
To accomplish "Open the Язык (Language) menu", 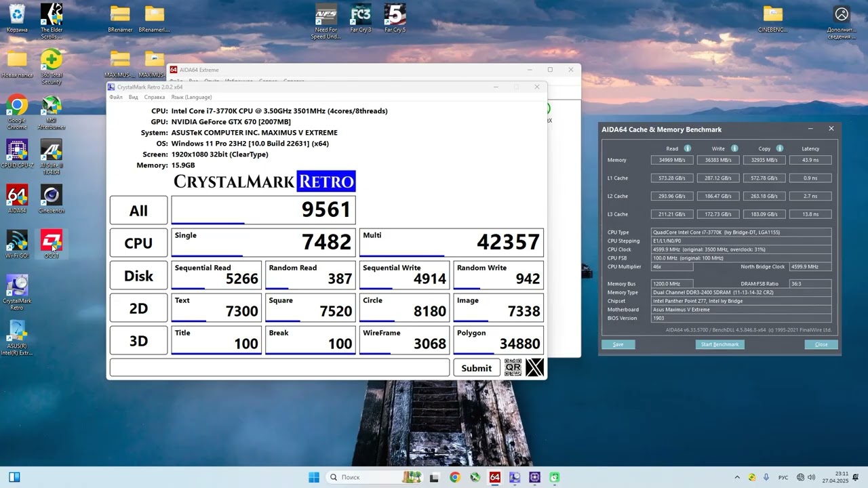I will point(191,98).
